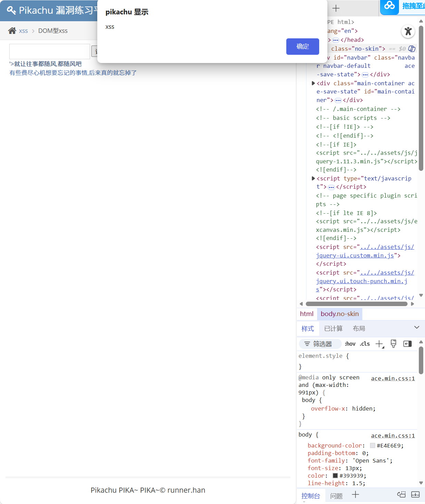Expand more style tabs chevron
Viewport: 425px width, 504px height.
coord(417,328)
